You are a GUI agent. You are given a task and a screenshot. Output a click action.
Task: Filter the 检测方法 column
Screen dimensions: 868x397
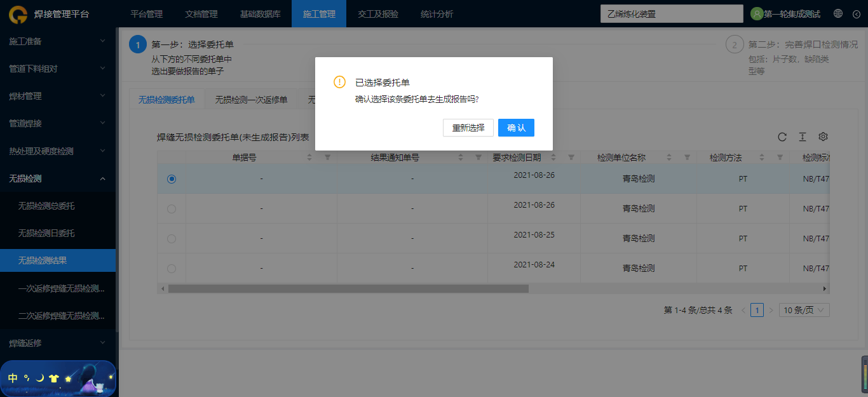[780, 157]
